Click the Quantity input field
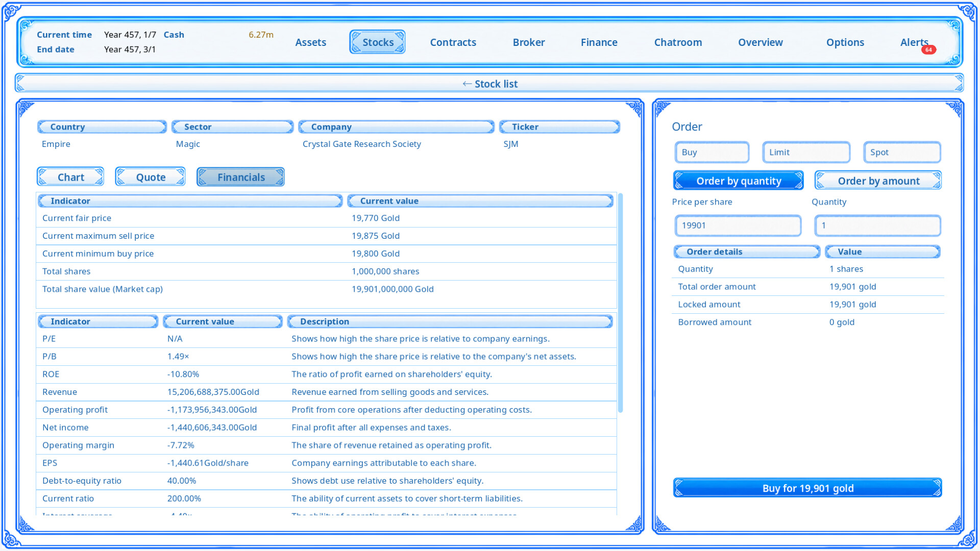The height and width of the screenshot is (551, 980). point(877,226)
